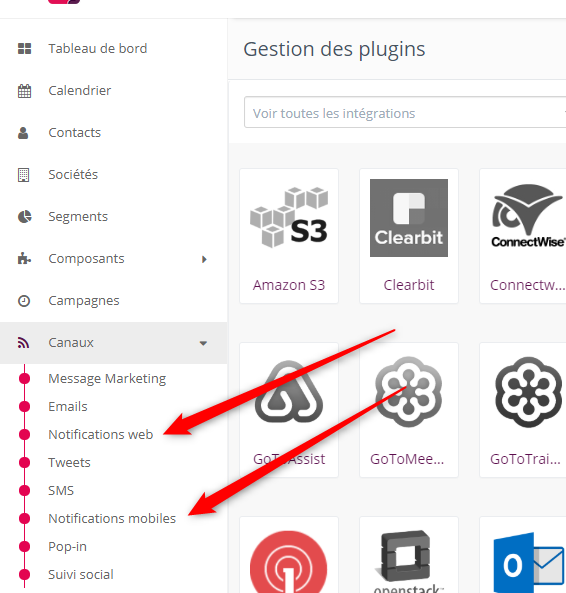Image resolution: width=566 pixels, height=593 pixels.
Task: Open the Amazon S3 plugin logo
Action: 289,217
